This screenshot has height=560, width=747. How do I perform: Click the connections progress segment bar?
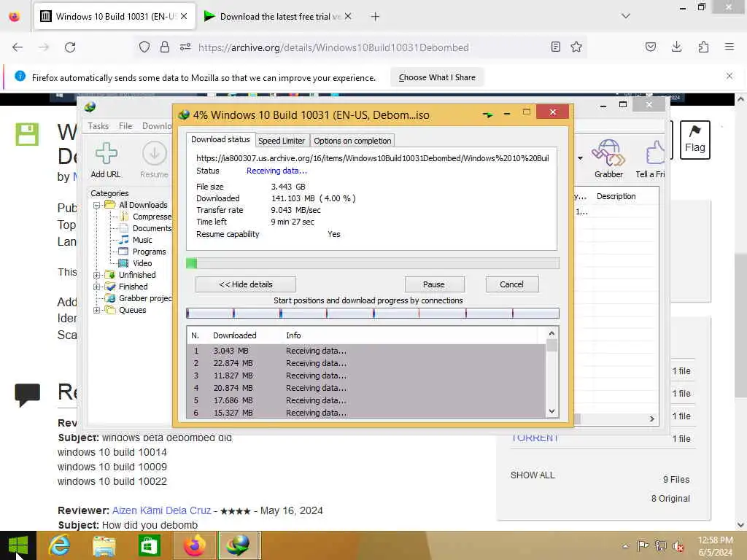372,313
